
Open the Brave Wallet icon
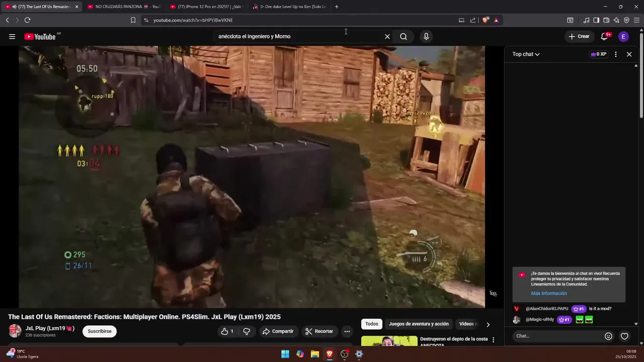606,20
